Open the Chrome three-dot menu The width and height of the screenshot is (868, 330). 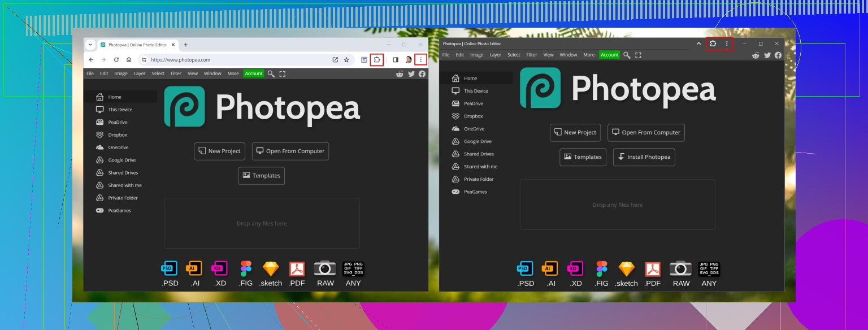point(420,59)
